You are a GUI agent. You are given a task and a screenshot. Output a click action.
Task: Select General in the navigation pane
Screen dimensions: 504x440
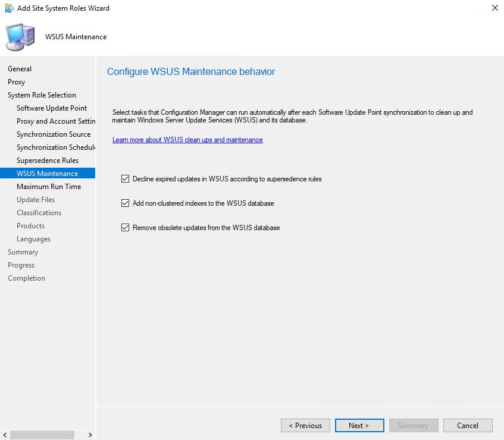click(x=20, y=69)
